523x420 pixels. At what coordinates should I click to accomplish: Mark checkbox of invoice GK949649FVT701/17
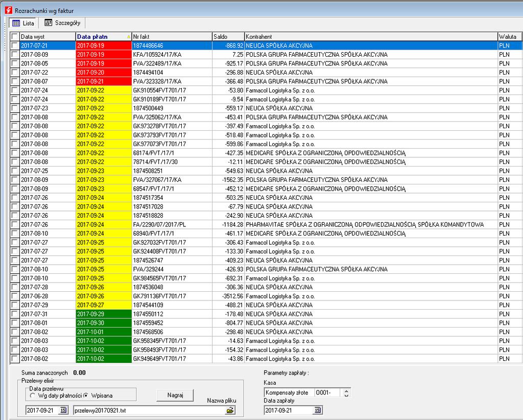tap(14, 359)
